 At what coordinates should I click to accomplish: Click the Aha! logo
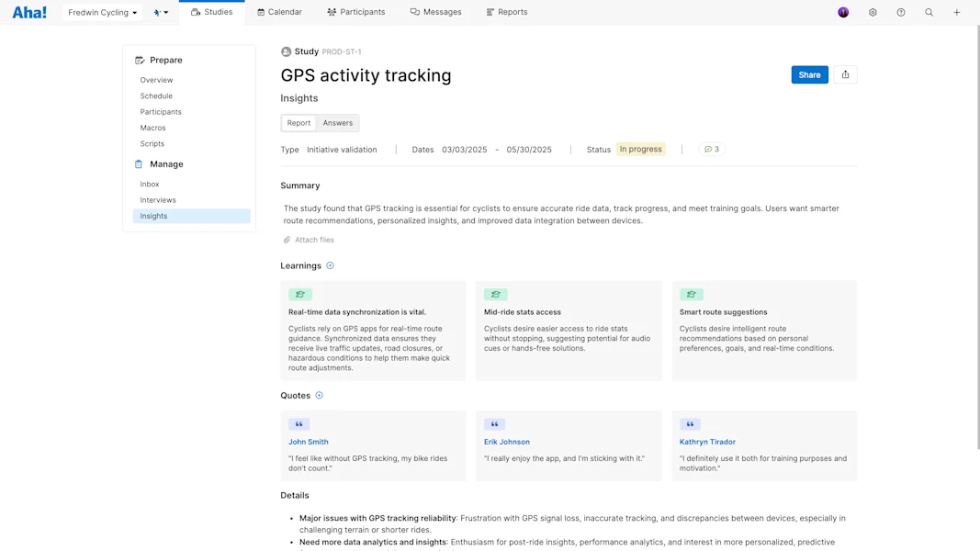click(29, 12)
